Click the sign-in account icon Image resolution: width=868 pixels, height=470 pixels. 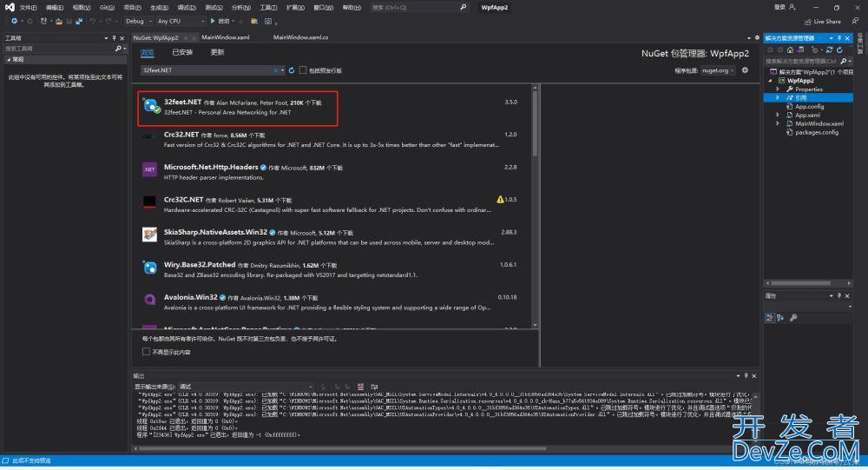point(792,7)
